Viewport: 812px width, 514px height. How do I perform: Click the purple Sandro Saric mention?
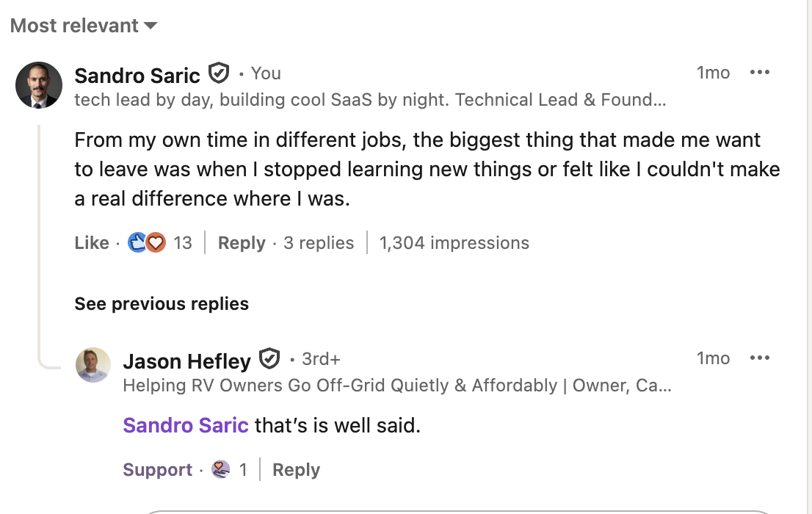tap(186, 425)
